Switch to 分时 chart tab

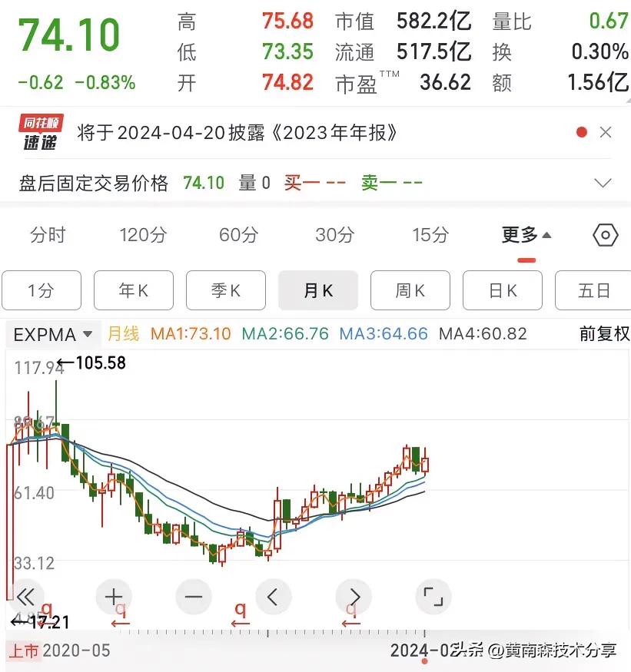[48, 235]
